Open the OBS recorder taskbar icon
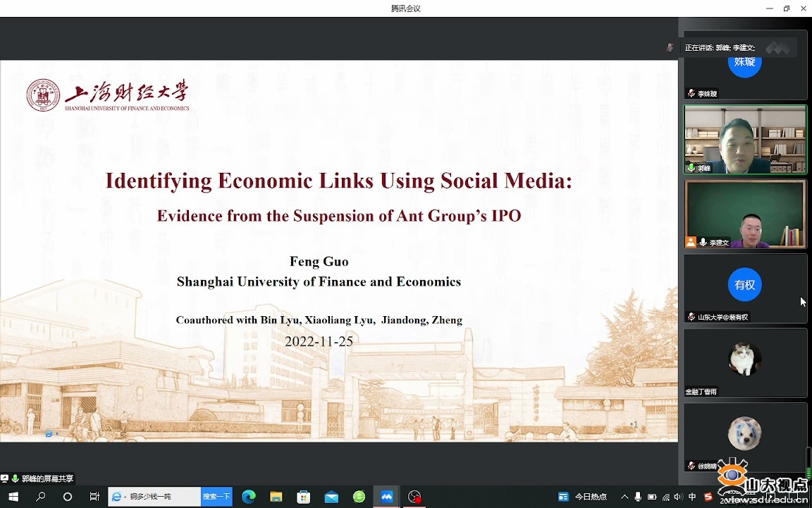 click(x=414, y=497)
